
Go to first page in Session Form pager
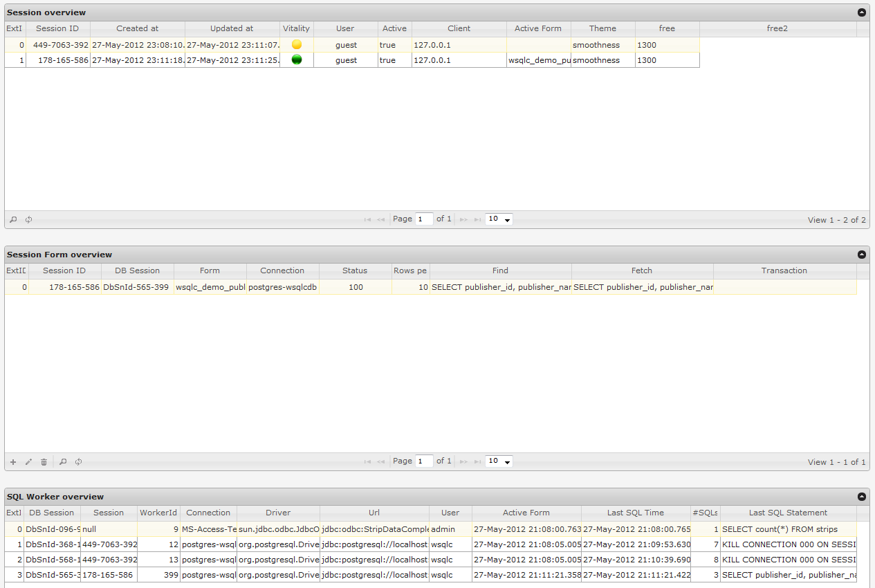point(367,461)
